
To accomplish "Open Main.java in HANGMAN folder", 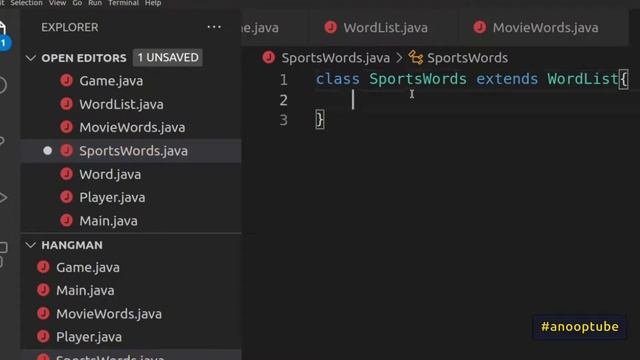I will coord(85,291).
